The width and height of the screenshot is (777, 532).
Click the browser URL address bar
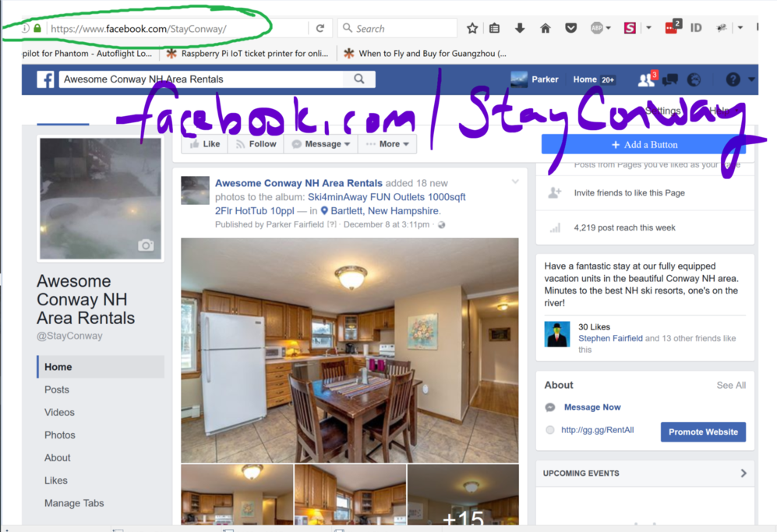click(178, 29)
